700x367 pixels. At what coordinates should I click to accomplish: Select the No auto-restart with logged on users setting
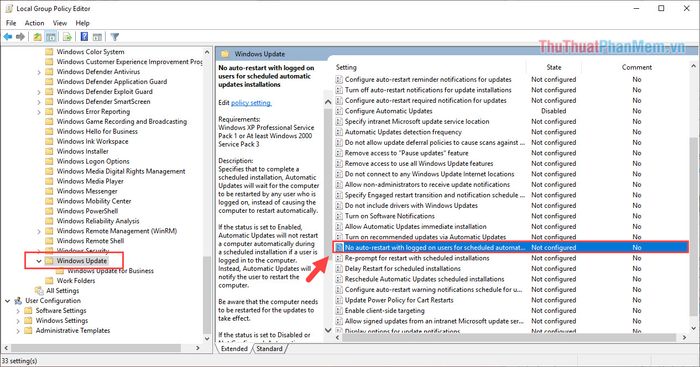point(510,247)
